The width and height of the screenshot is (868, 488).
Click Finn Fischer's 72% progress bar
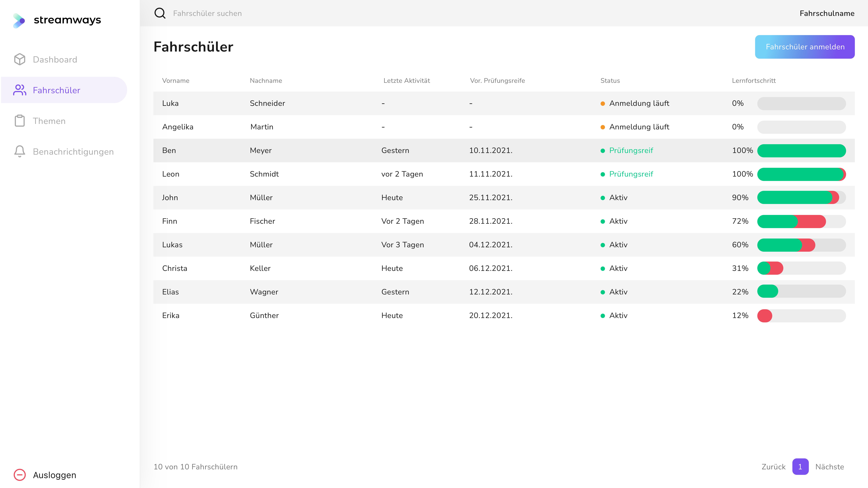coord(801,222)
